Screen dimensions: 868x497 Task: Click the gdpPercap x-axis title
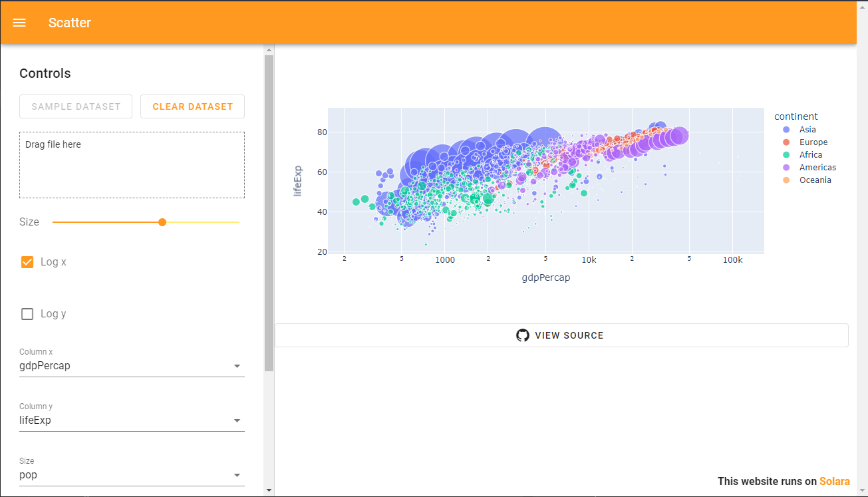click(x=546, y=277)
